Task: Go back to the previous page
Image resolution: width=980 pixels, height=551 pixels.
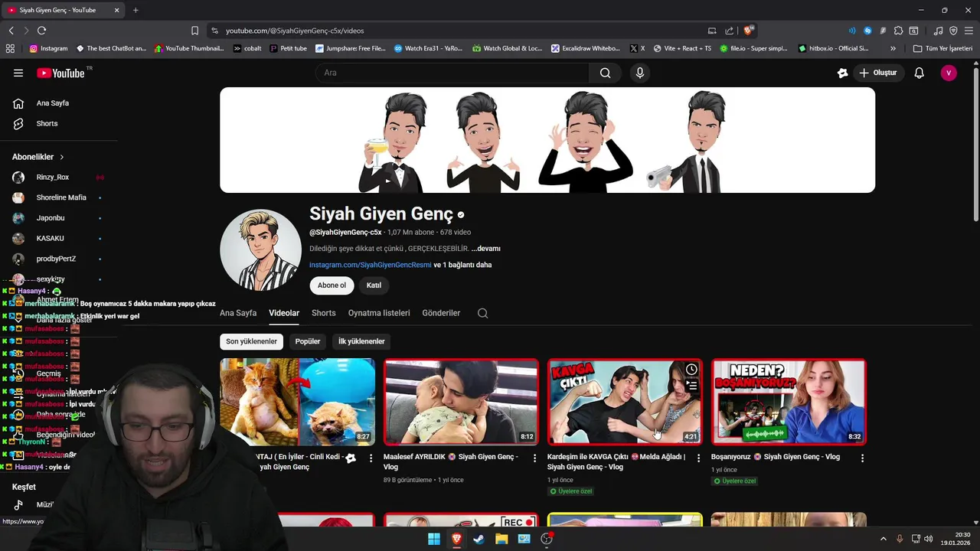Action: [x=11, y=31]
